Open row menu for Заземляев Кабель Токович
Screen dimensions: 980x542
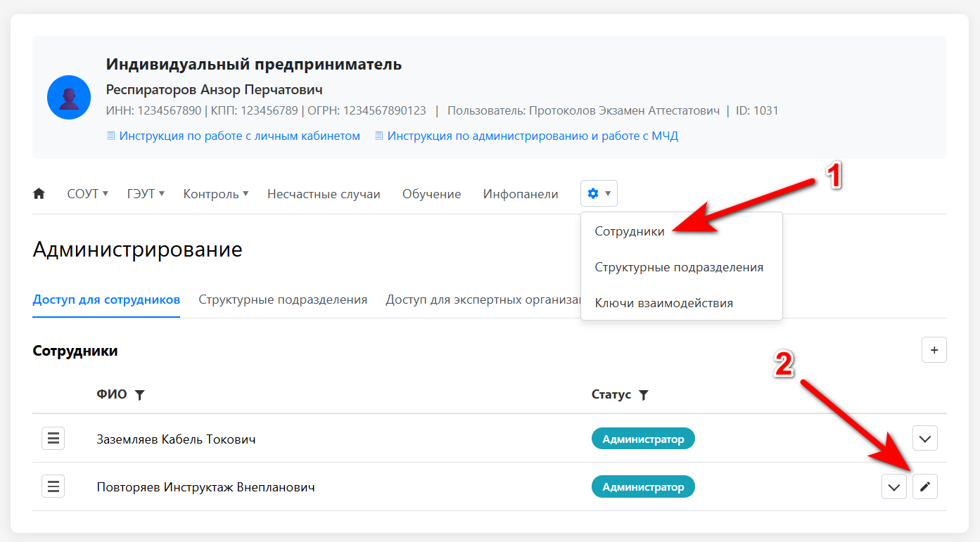[x=53, y=439]
